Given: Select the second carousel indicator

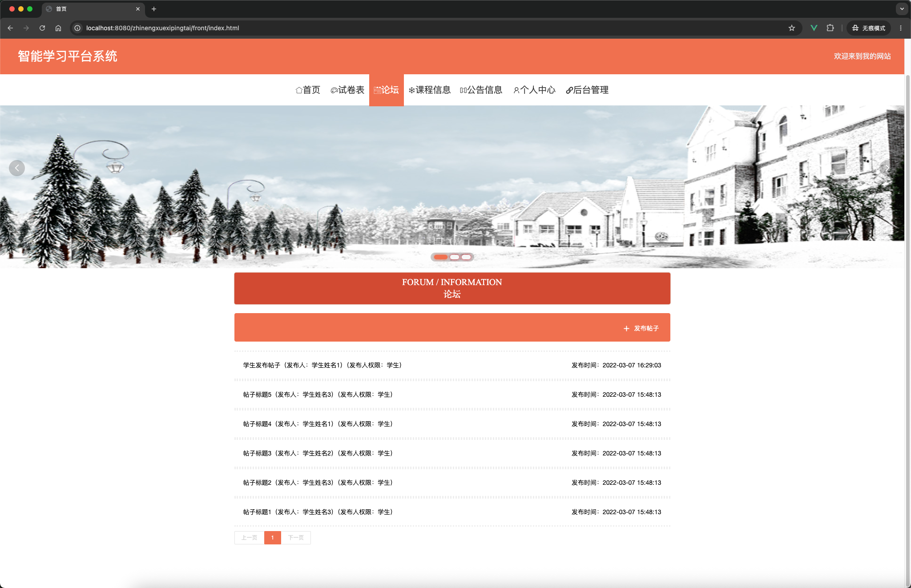Looking at the screenshot, I should [x=455, y=257].
